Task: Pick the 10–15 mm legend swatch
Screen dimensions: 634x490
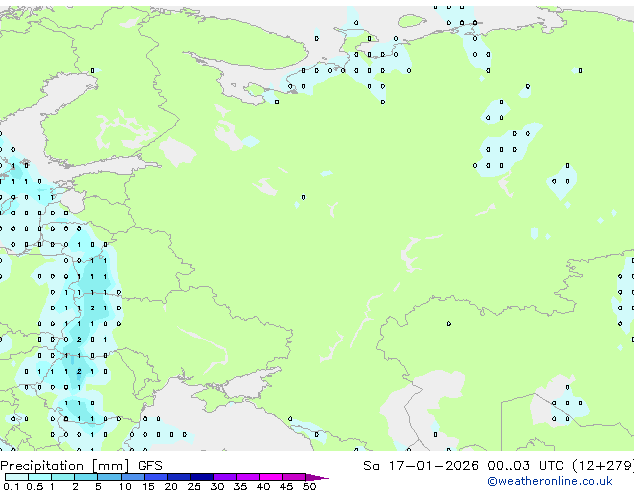Action: 133,477
